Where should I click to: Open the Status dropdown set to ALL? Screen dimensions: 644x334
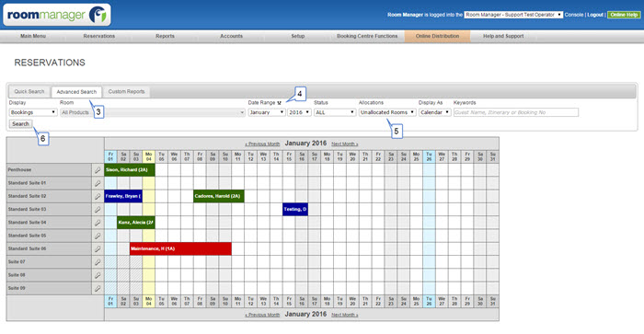pos(335,112)
